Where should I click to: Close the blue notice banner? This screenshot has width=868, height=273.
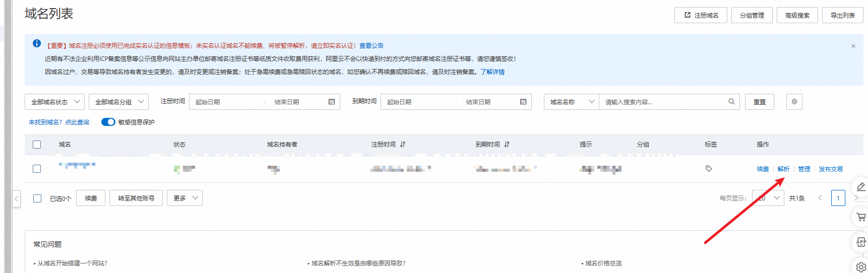click(853, 46)
